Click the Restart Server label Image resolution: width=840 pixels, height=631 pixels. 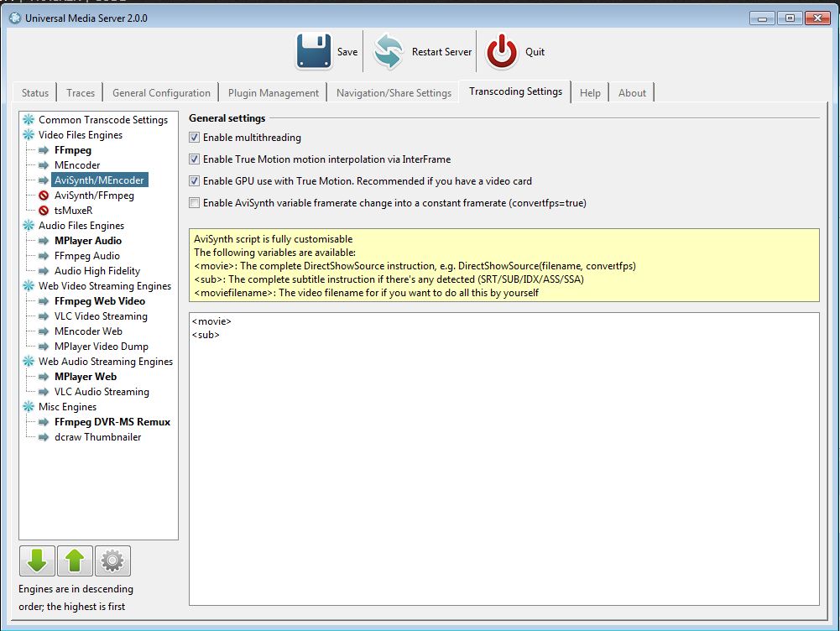coord(442,52)
